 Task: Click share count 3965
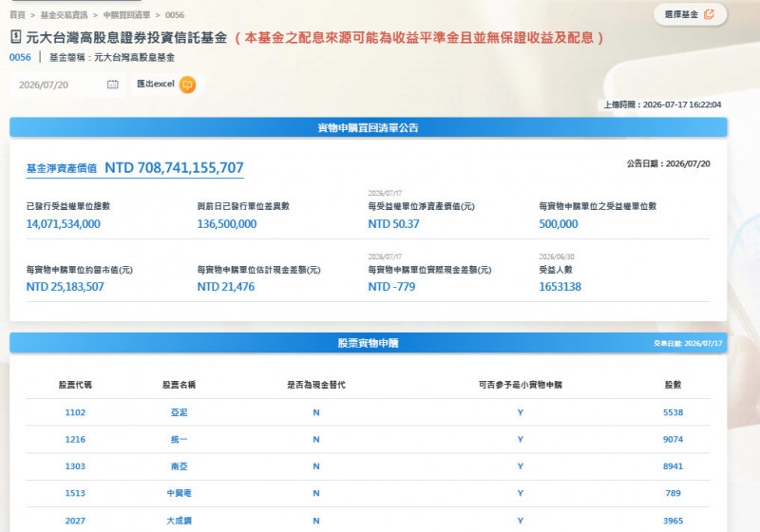[x=673, y=521]
